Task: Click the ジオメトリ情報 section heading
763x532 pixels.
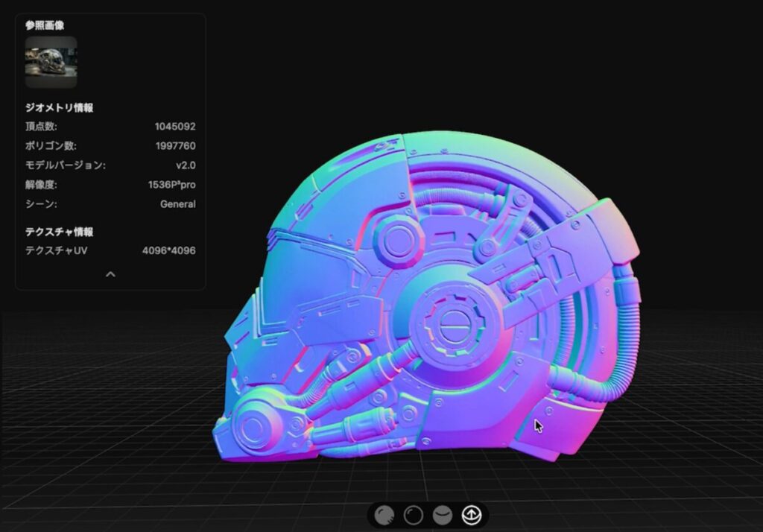Action: pos(60,108)
